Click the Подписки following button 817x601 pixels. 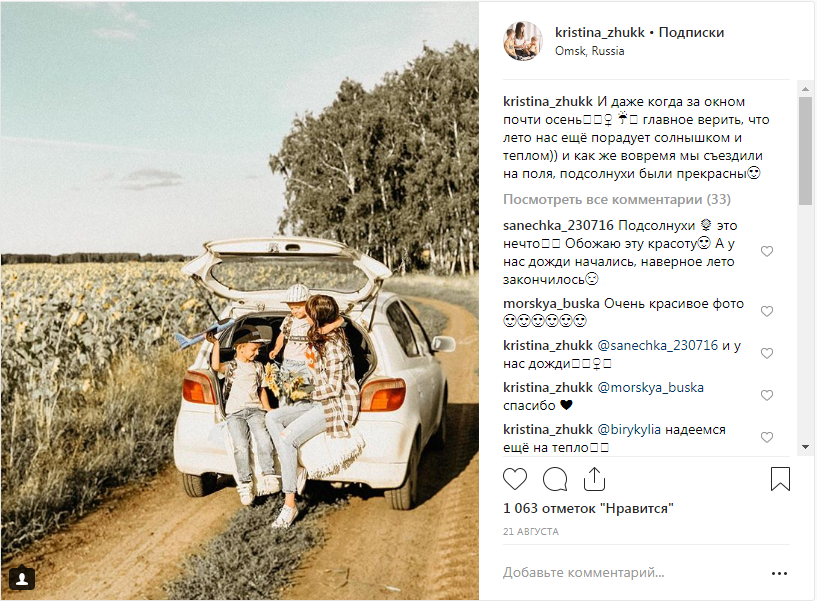[x=691, y=32]
